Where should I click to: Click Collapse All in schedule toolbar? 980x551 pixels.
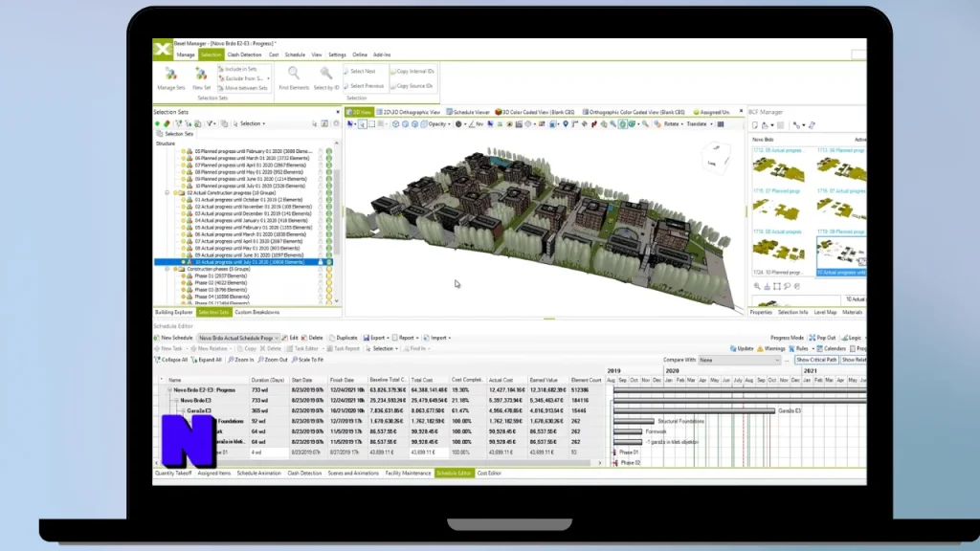pos(171,360)
